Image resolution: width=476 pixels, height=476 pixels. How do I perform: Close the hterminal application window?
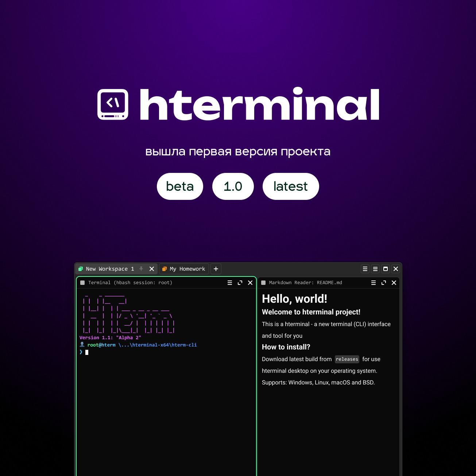396,269
